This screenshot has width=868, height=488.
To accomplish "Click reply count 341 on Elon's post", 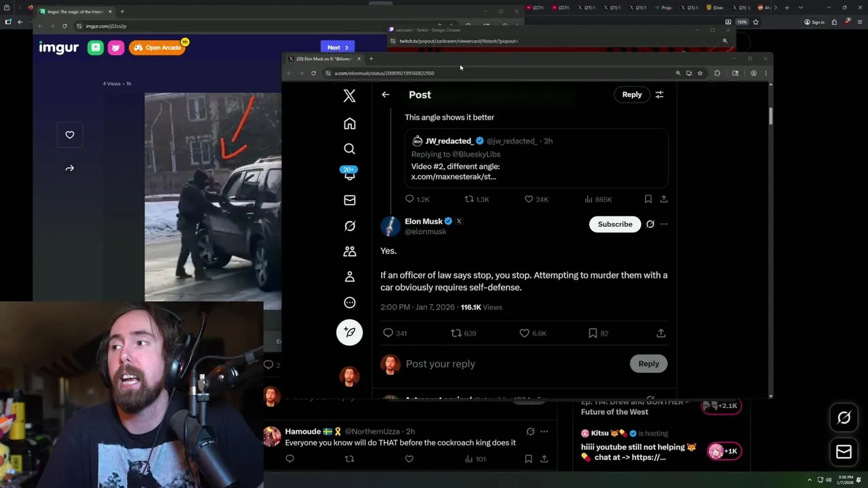I will tap(395, 333).
